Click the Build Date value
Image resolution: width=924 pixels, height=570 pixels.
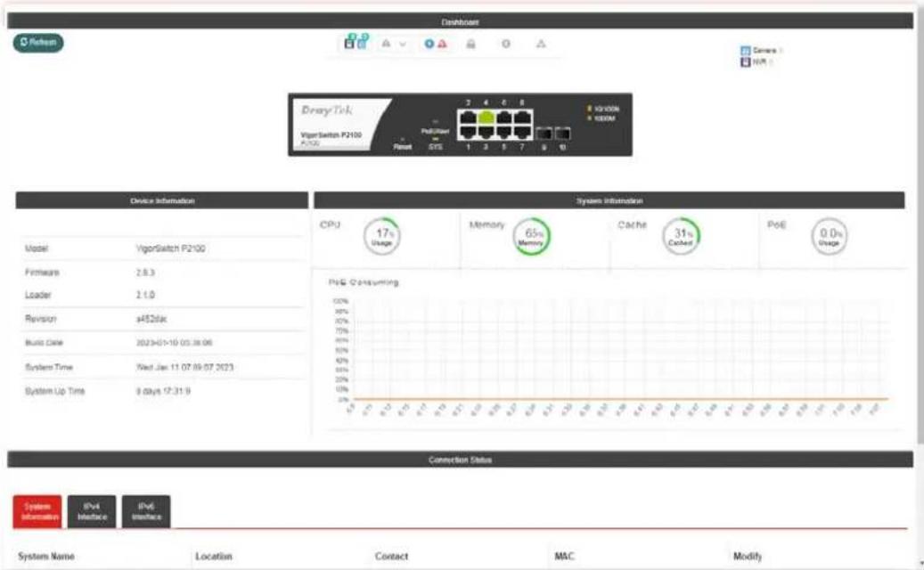pos(175,343)
